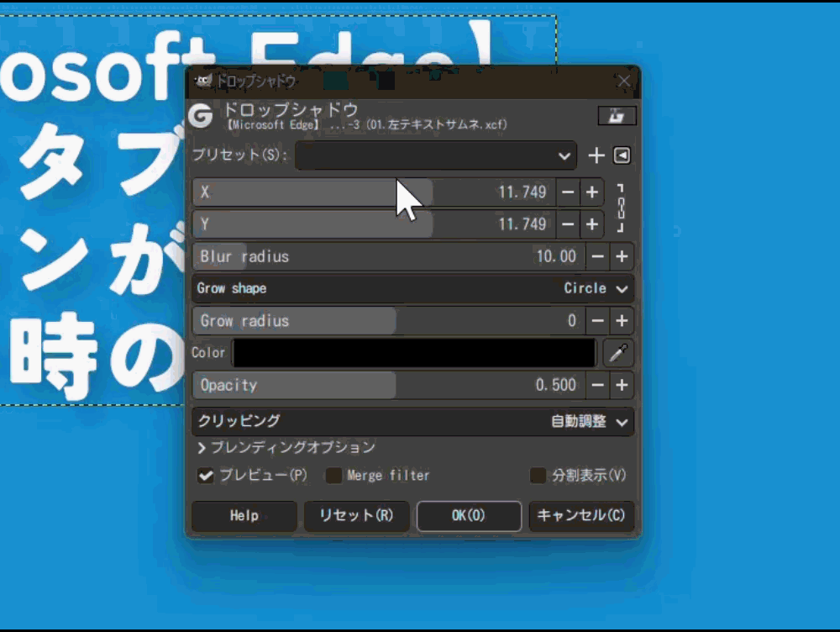Increase the Opacity value

click(622, 386)
